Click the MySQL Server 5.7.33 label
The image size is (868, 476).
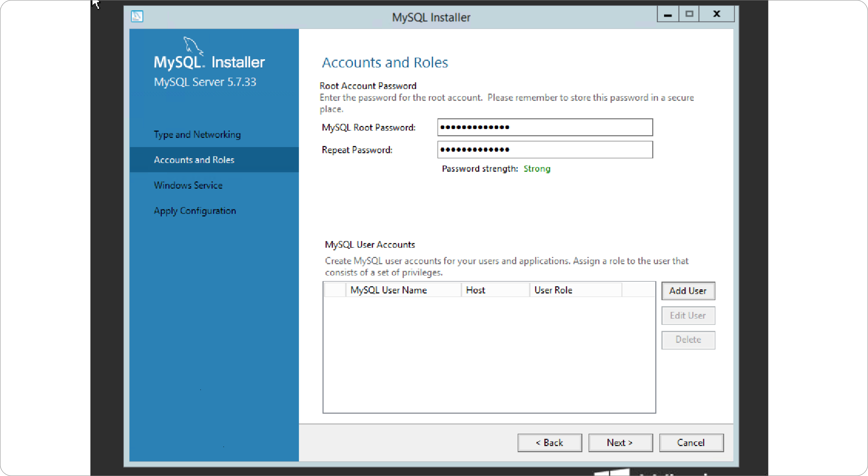coord(205,82)
